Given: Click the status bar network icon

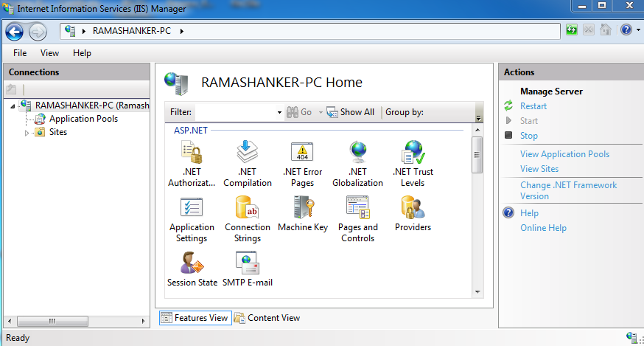Looking at the screenshot, I should (631, 337).
